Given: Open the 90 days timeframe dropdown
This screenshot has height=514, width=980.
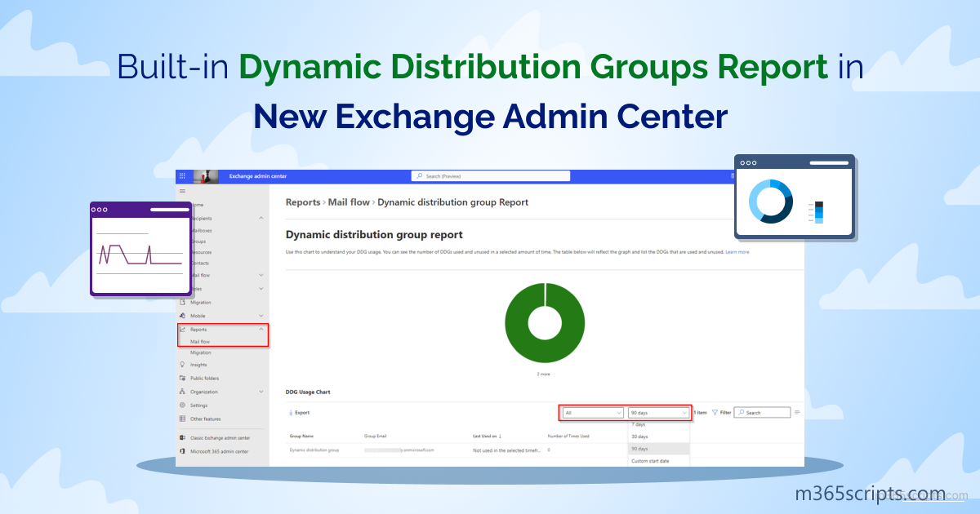Looking at the screenshot, I should (x=659, y=413).
